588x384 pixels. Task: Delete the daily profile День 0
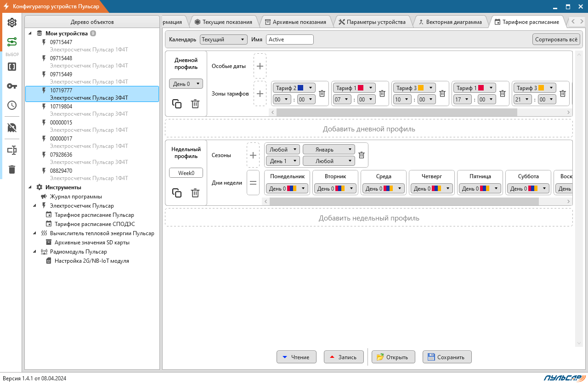pos(195,104)
